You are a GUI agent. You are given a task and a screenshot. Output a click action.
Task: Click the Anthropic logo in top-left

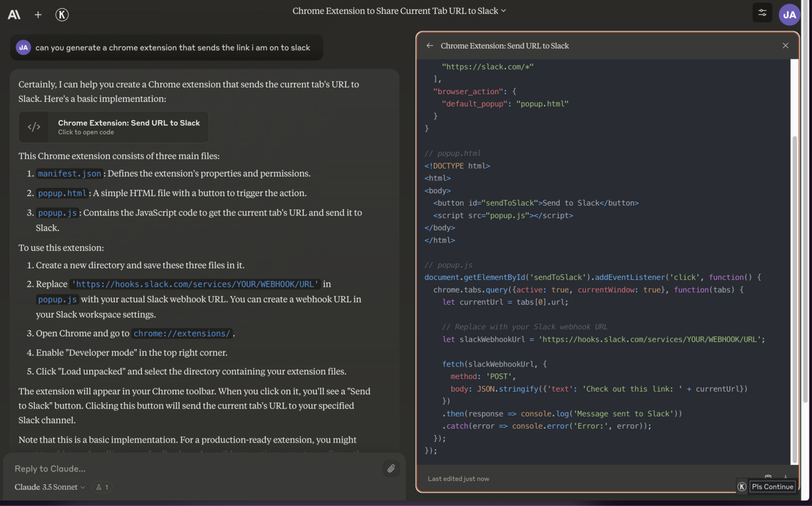pos(14,14)
